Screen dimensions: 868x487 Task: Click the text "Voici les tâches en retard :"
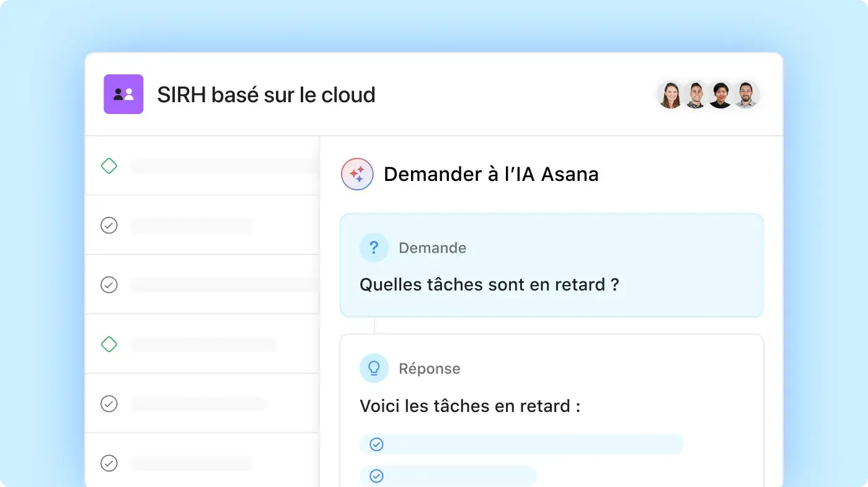(x=470, y=406)
